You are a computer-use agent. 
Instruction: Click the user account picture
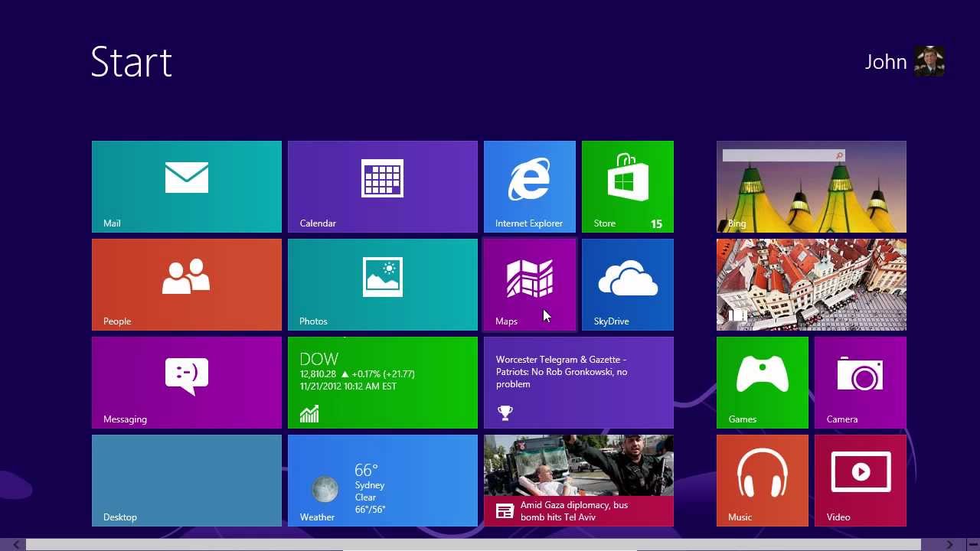tap(929, 61)
